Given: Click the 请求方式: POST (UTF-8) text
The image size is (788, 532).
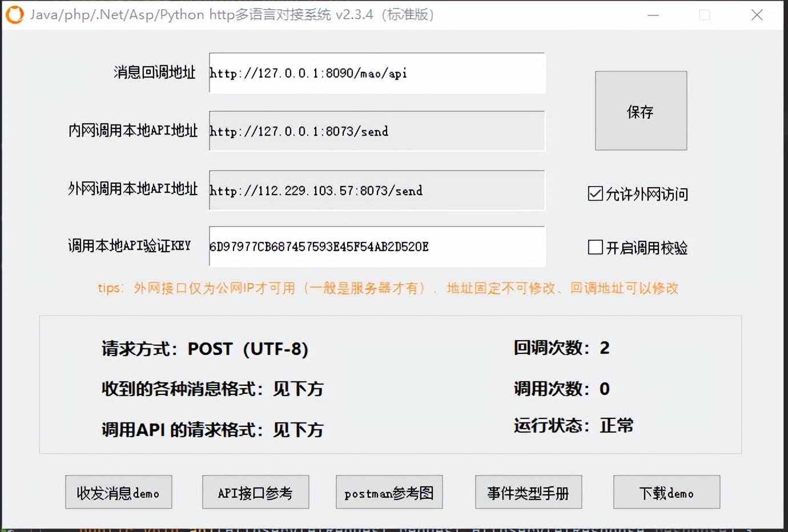Looking at the screenshot, I should tap(205, 349).
